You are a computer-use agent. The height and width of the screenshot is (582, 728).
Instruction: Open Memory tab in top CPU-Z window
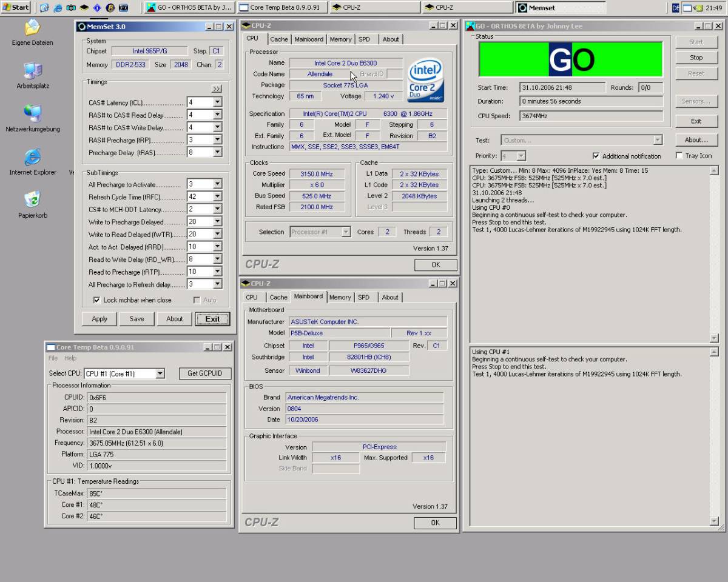pos(340,39)
